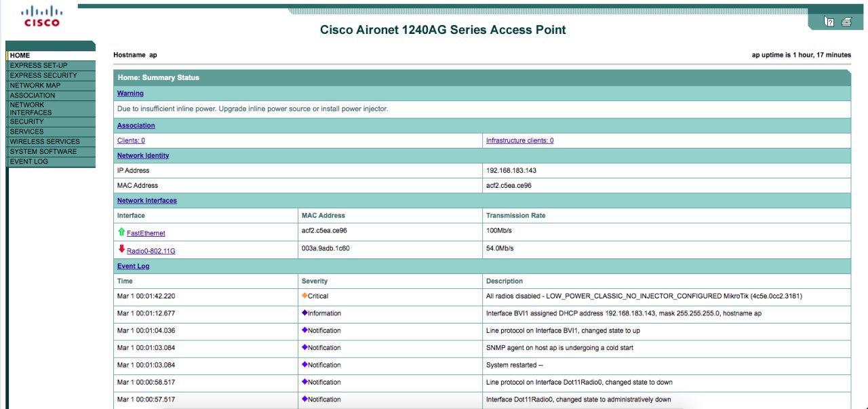
Task: Click IP address value 192.168.183.143
Action: [511, 170]
